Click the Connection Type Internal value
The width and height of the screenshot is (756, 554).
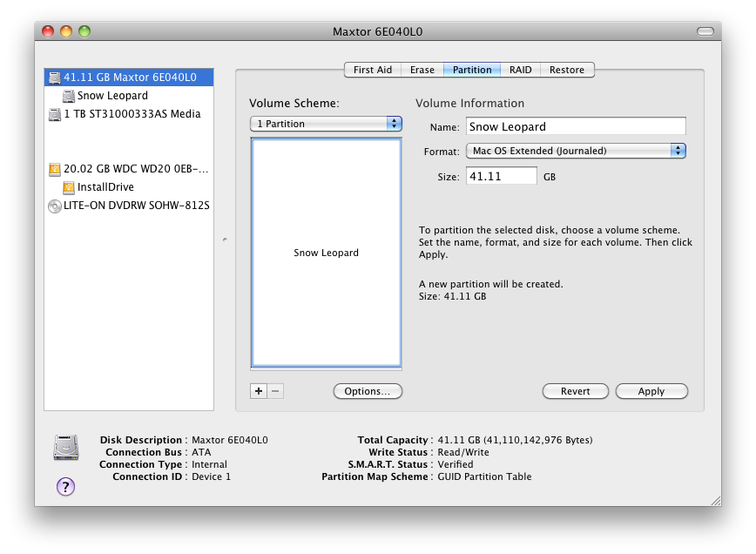tap(209, 464)
